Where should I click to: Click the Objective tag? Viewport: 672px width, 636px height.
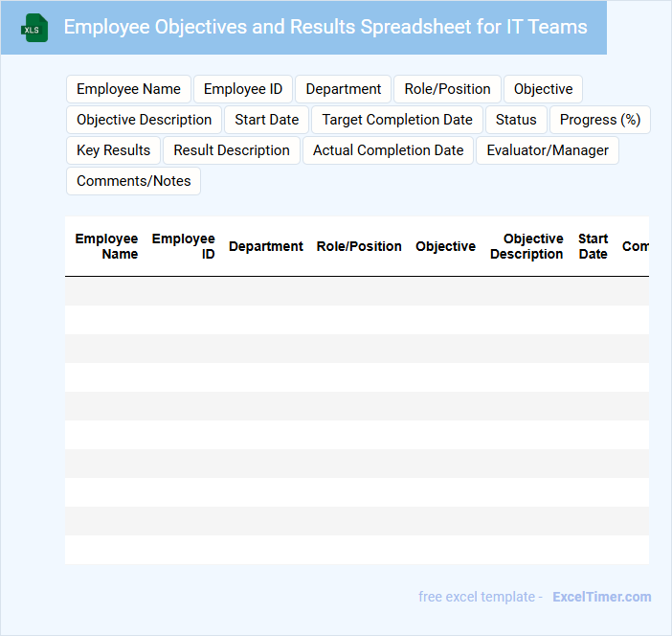[x=543, y=89]
